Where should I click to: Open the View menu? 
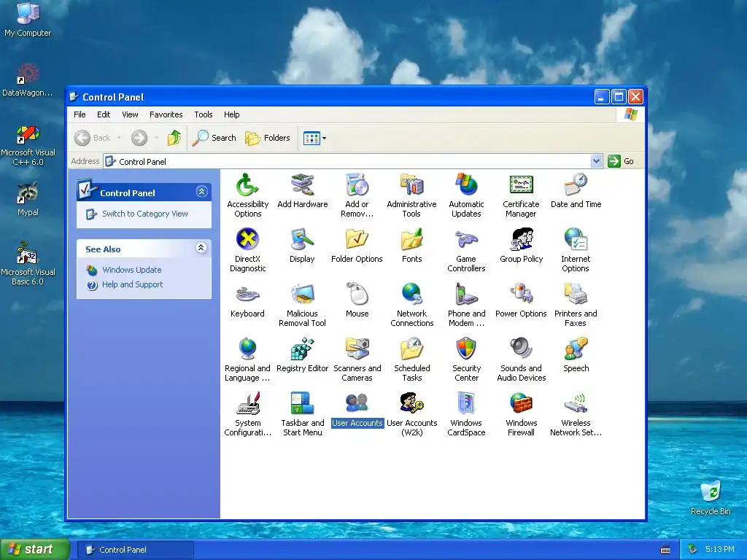(x=130, y=114)
